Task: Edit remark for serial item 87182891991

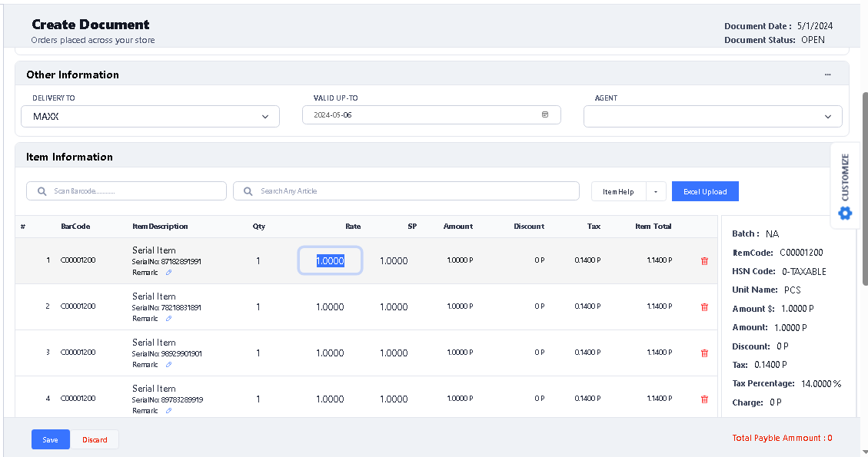Action: click(x=169, y=273)
